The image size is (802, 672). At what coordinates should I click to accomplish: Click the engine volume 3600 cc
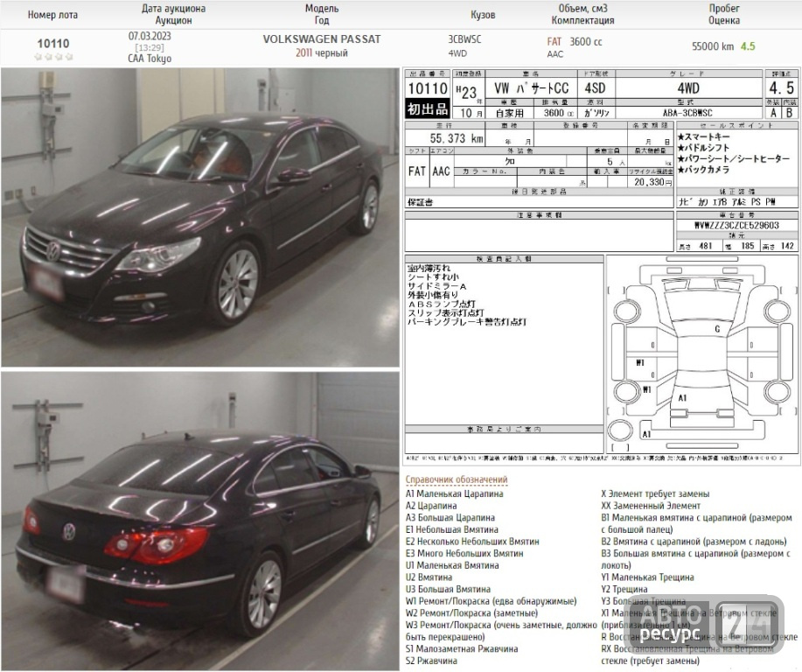coord(586,41)
